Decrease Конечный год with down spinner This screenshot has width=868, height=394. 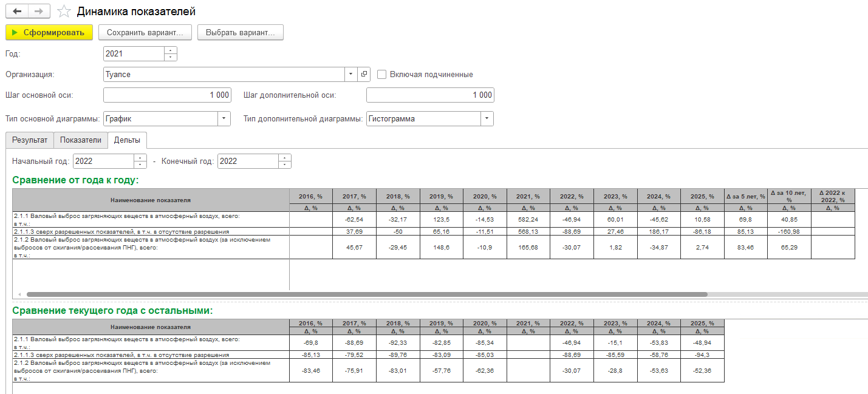pos(285,165)
